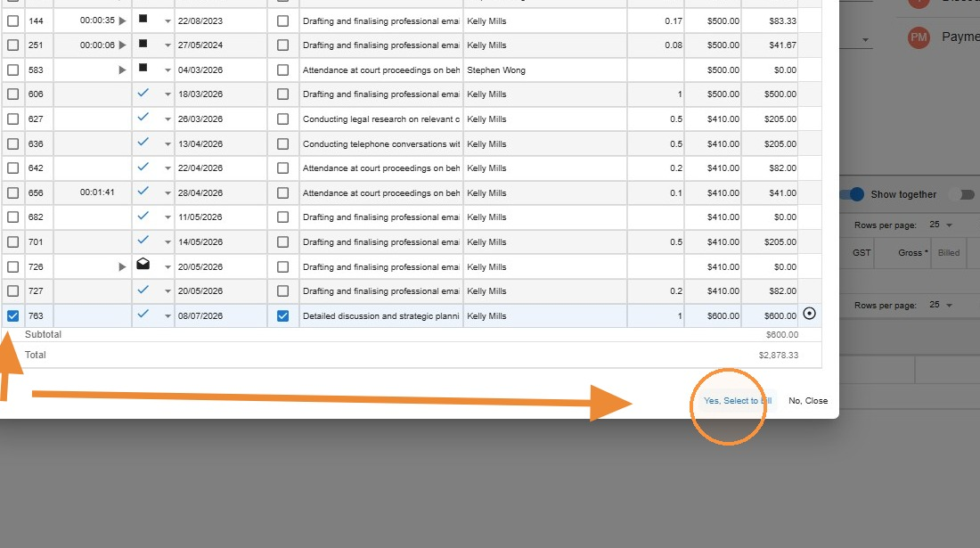Image resolution: width=980 pixels, height=548 pixels.
Task: Click black square status icon in row 583
Action: tap(143, 68)
